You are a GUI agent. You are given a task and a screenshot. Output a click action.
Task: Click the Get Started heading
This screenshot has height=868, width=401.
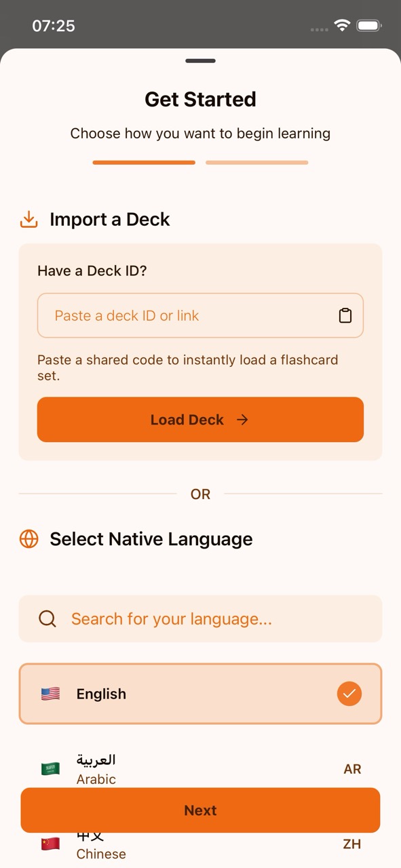pyautogui.click(x=200, y=98)
